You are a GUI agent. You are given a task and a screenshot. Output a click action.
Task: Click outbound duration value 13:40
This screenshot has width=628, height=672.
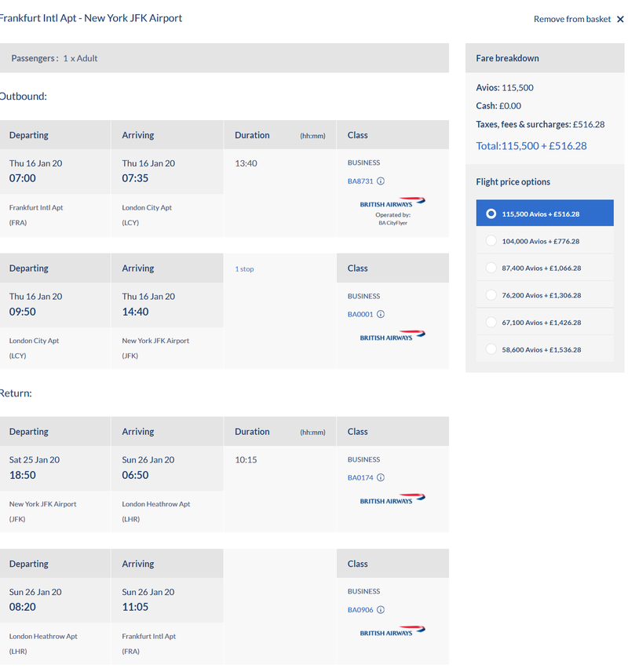coord(246,163)
